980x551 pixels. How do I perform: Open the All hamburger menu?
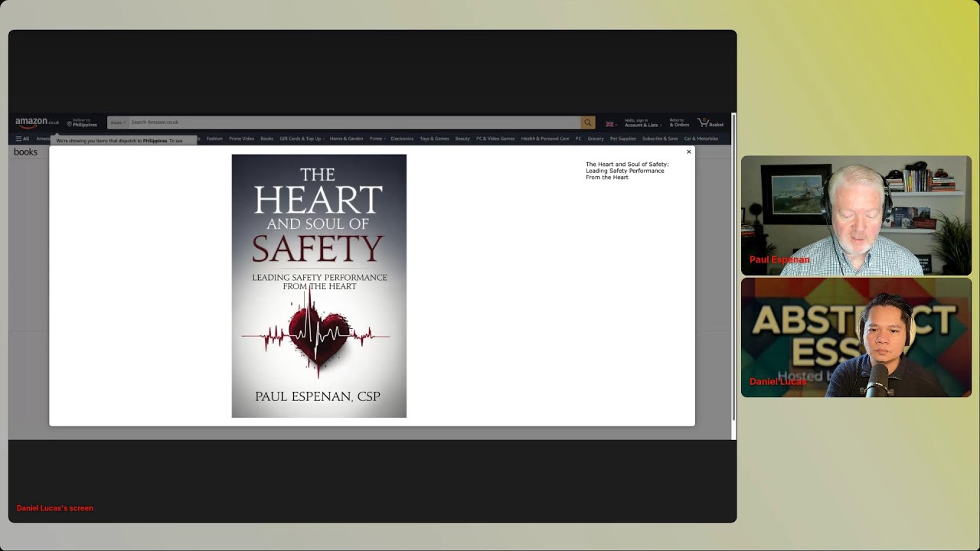22,139
